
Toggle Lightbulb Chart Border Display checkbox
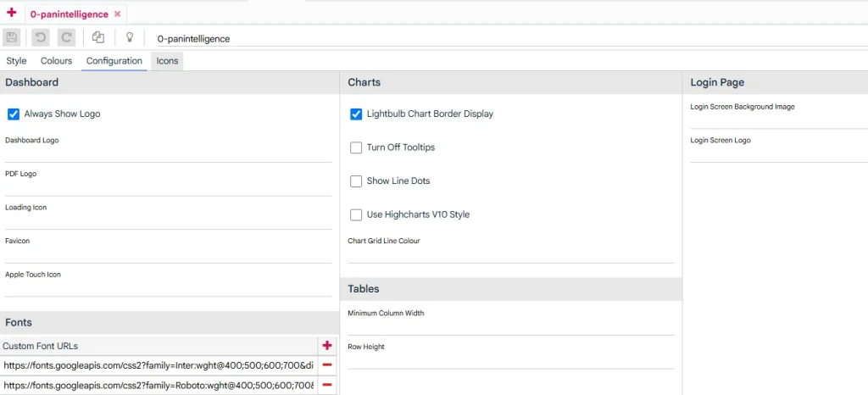pyautogui.click(x=356, y=114)
